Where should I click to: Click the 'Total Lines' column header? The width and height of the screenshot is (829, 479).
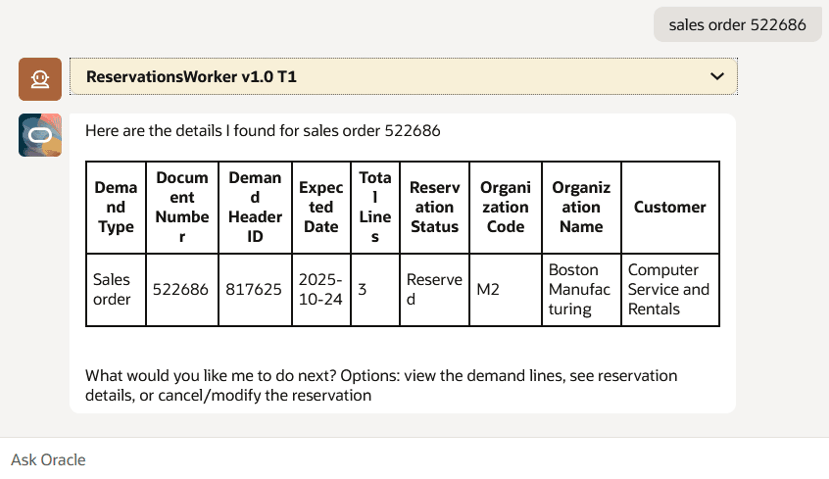point(375,207)
